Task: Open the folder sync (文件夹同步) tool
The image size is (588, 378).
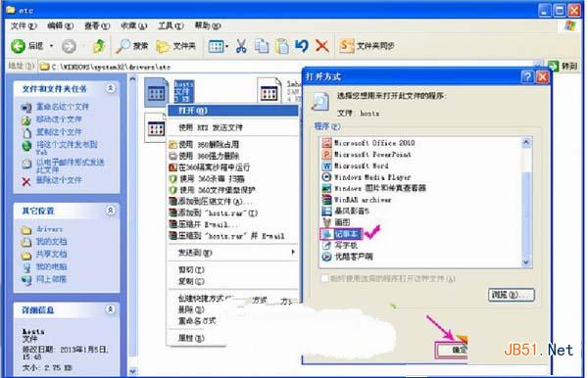Action: point(367,46)
